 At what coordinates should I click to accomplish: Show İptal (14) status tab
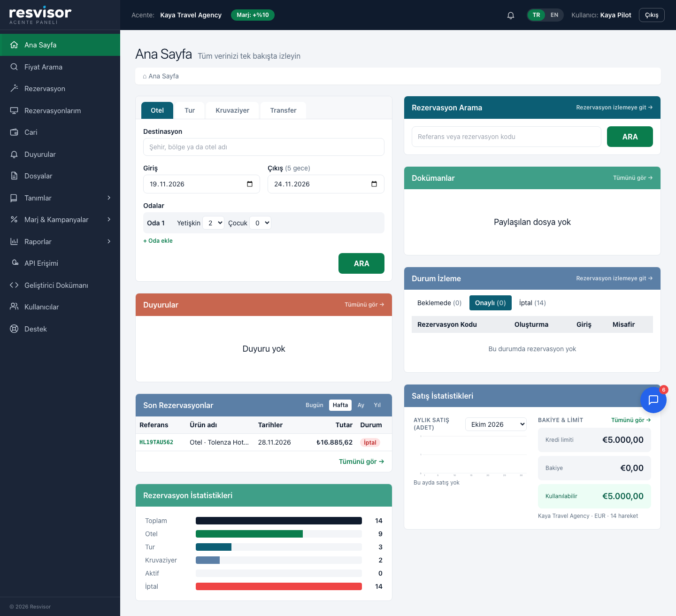click(532, 303)
